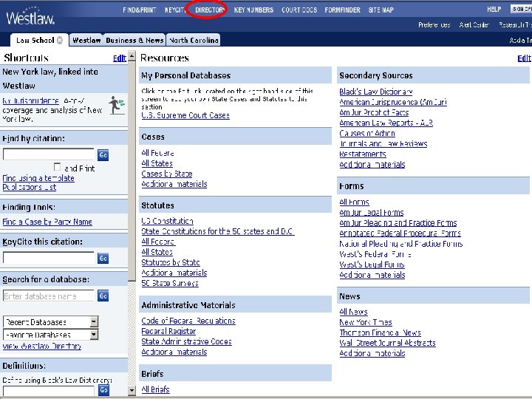Open Wall Street Journal Abstracts link
The height and width of the screenshot is (399, 532).
point(387,343)
